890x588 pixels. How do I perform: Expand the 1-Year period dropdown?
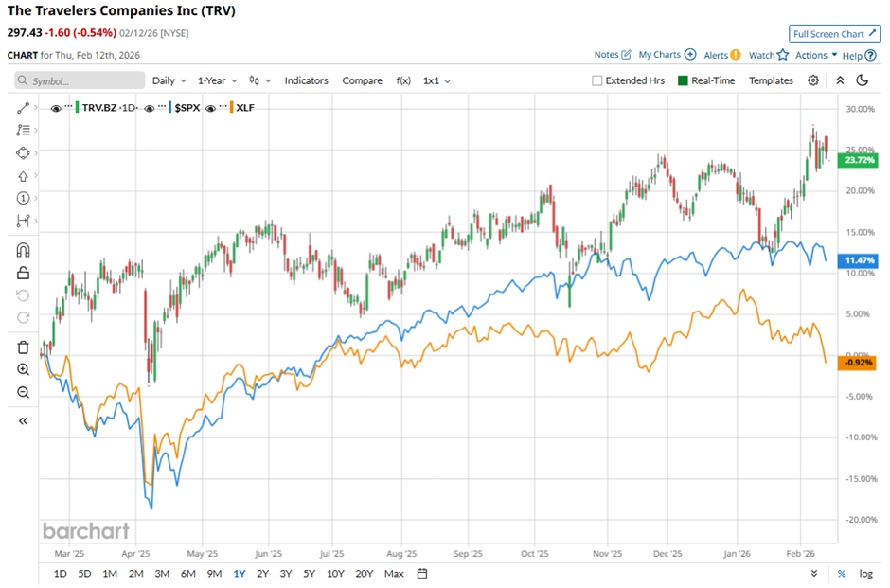218,80
